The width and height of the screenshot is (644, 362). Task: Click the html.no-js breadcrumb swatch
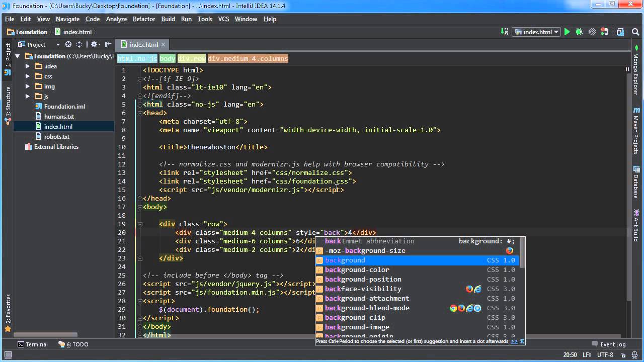tap(137, 59)
